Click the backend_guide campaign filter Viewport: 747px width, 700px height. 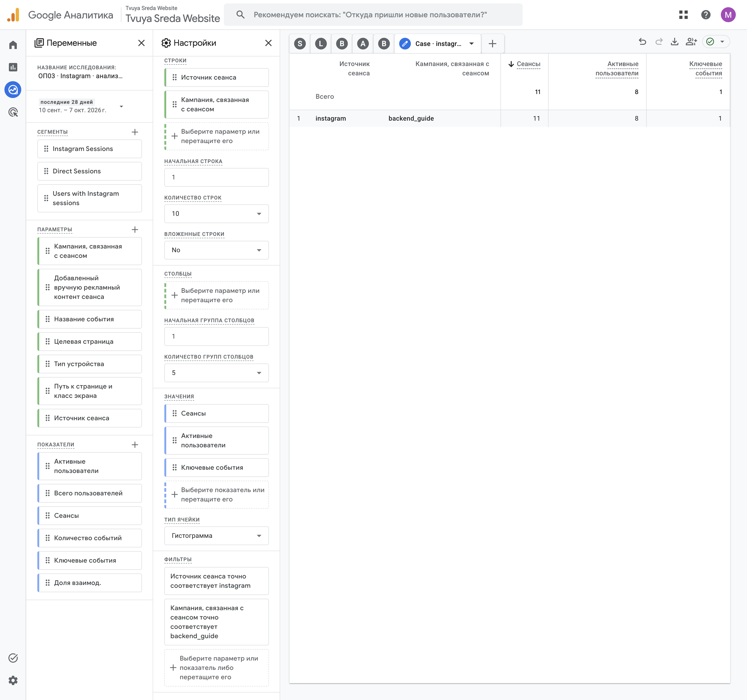point(216,622)
